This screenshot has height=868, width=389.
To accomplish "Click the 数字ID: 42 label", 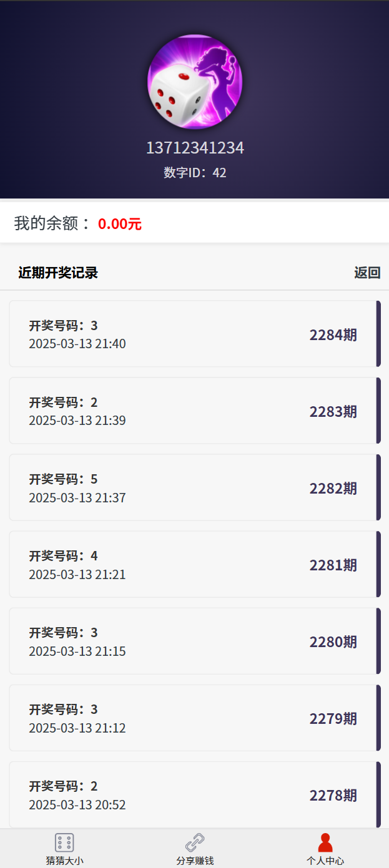I will [x=195, y=173].
